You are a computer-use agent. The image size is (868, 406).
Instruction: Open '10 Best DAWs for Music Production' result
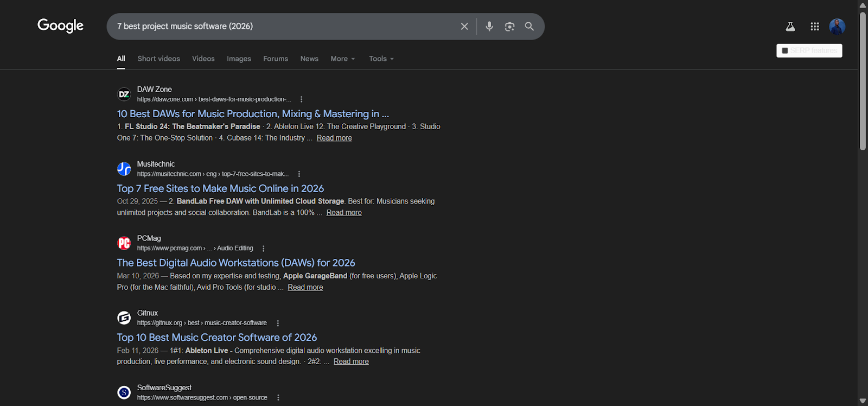[253, 114]
